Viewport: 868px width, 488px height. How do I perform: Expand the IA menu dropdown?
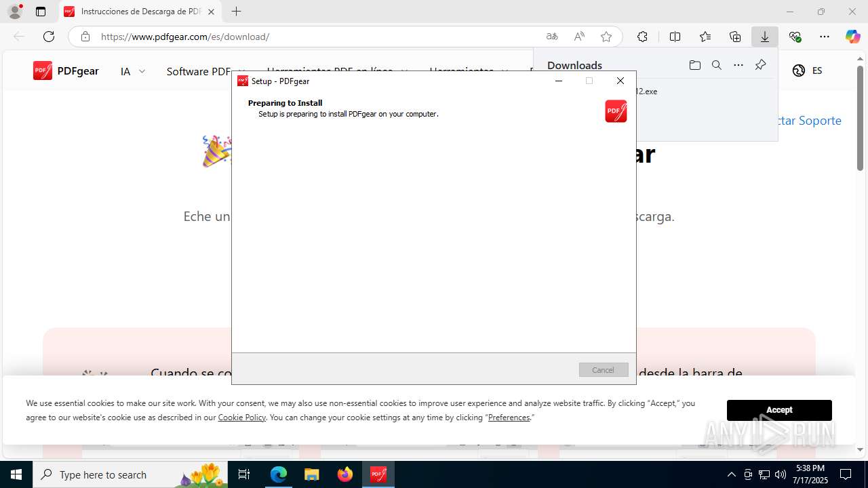133,71
